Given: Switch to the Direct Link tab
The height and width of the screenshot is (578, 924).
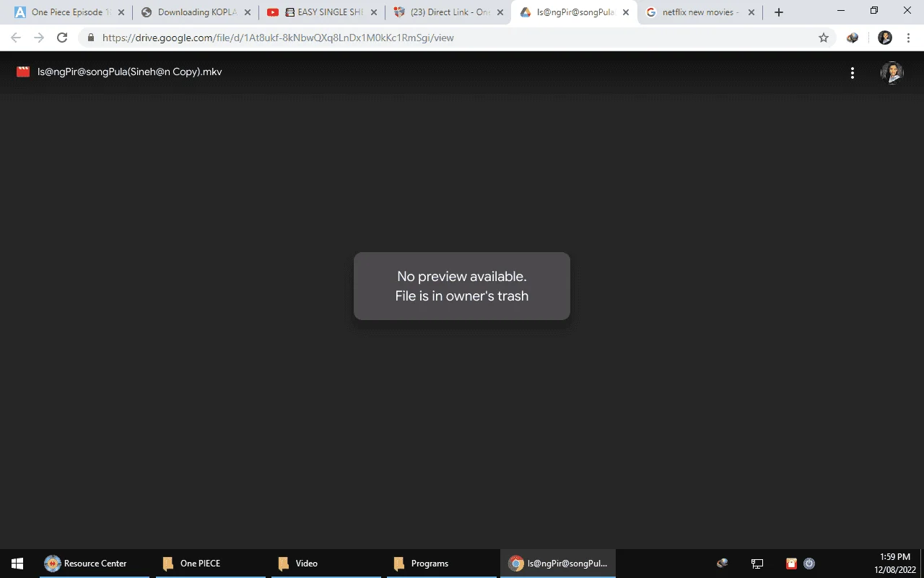Looking at the screenshot, I should (448, 12).
